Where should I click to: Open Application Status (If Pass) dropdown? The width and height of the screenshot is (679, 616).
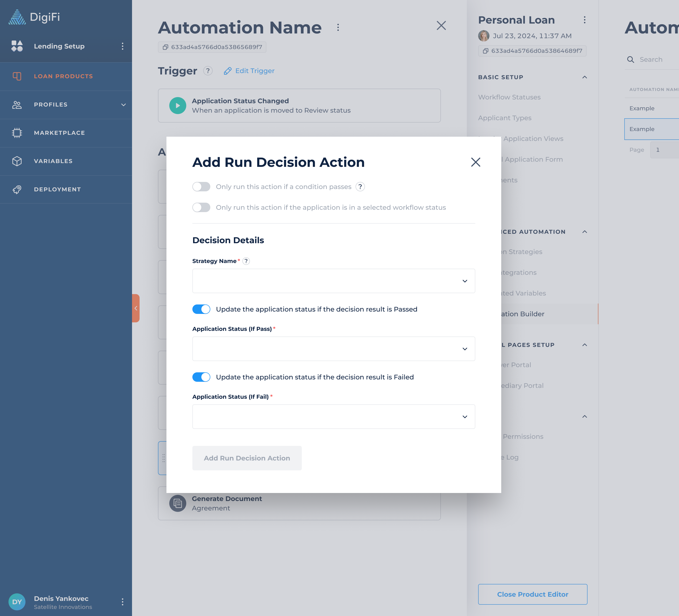click(x=333, y=349)
